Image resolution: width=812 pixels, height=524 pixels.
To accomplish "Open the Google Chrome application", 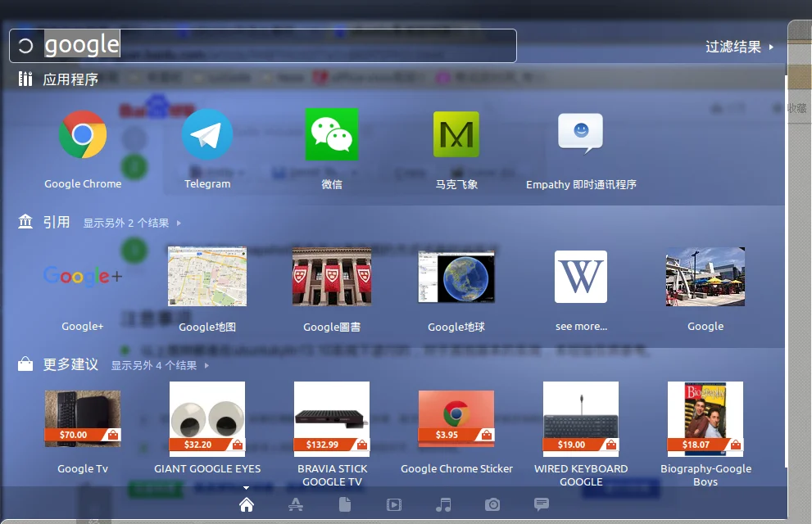I will 83,134.
